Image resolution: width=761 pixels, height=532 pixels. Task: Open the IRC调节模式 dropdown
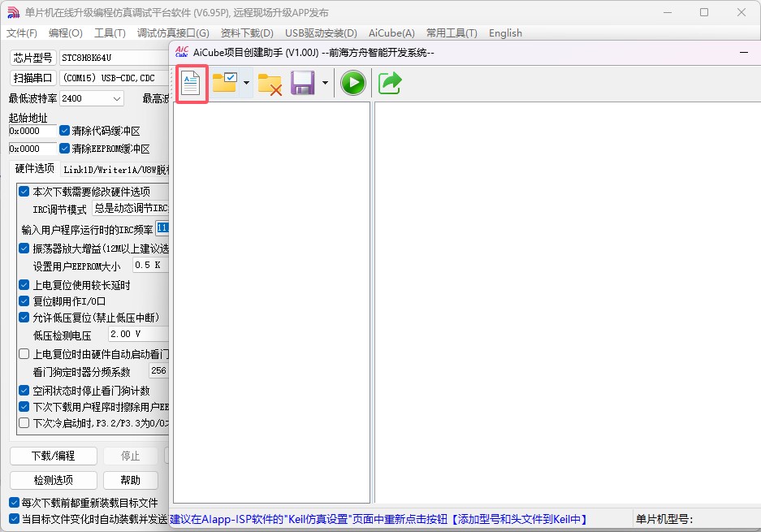point(131,208)
